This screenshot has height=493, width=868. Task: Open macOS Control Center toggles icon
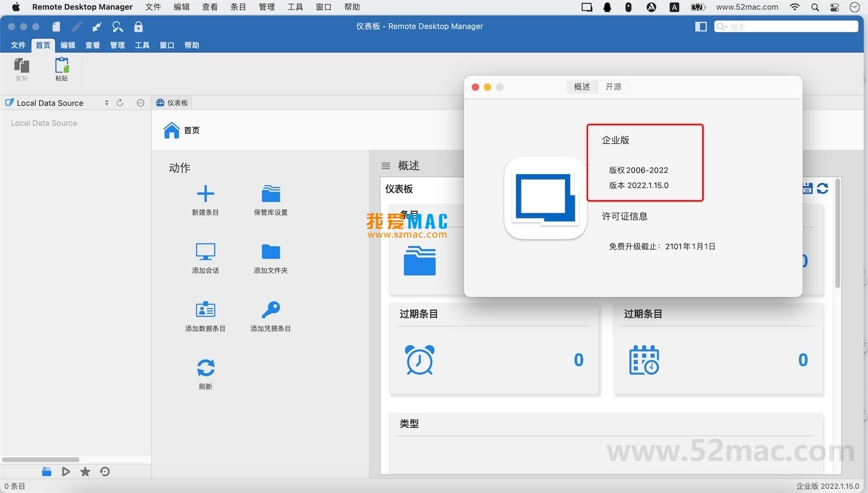pyautogui.click(x=835, y=7)
